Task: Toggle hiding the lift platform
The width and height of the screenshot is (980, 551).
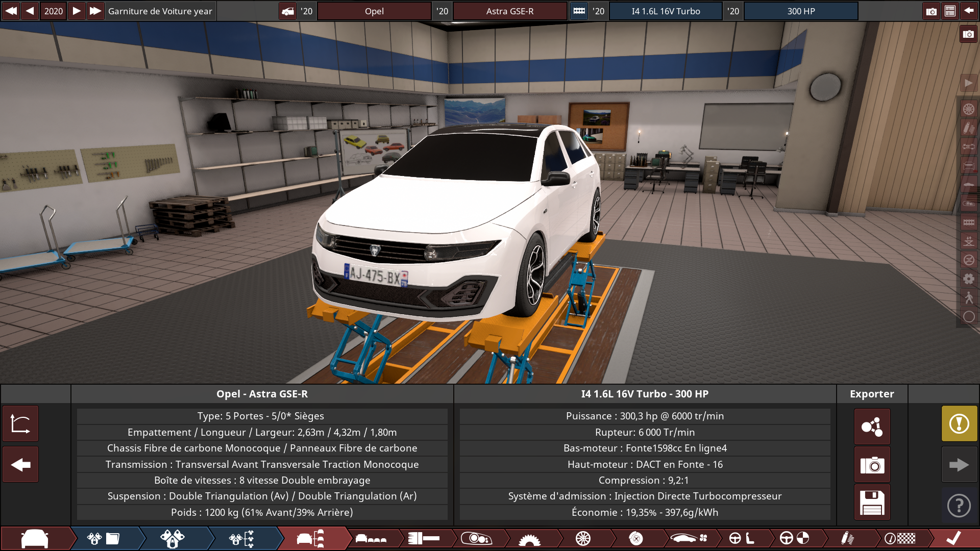Action: pyautogui.click(x=968, y=260)
